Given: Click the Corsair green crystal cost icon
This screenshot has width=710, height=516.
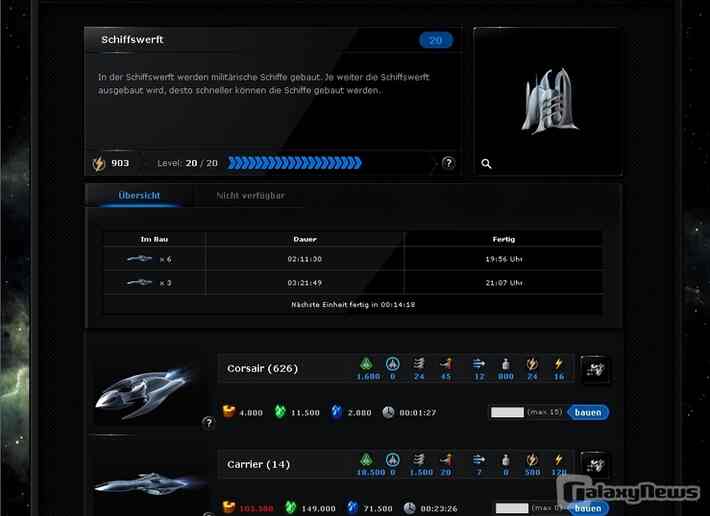Looking at the screenshot, I should 280,411.
